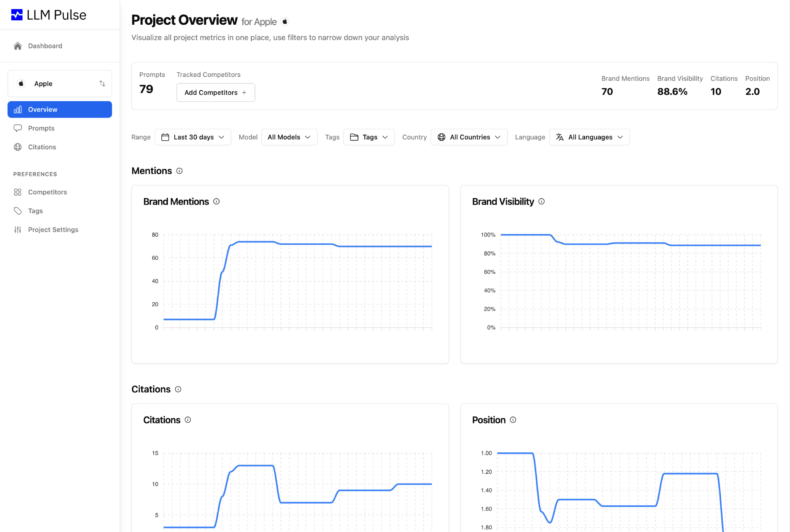Click info icon next to Brand Visibility chart
Viewport: 790px width, 532px height.
tap(541, 202)
